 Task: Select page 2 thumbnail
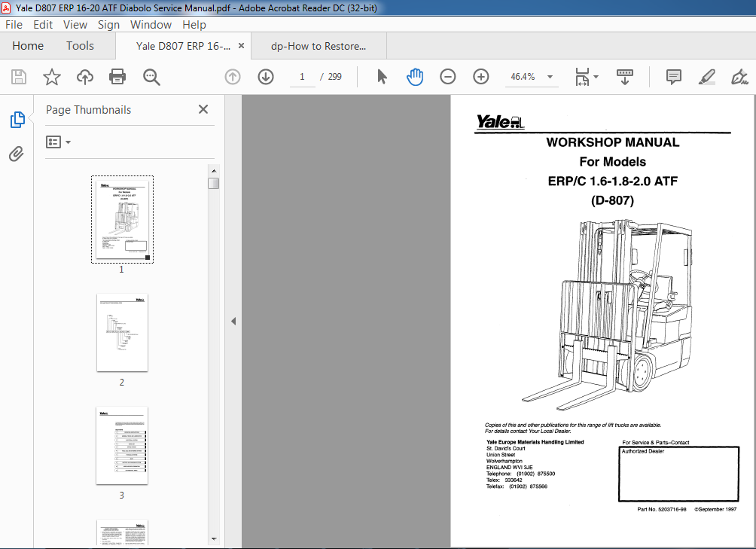[123, 333]
